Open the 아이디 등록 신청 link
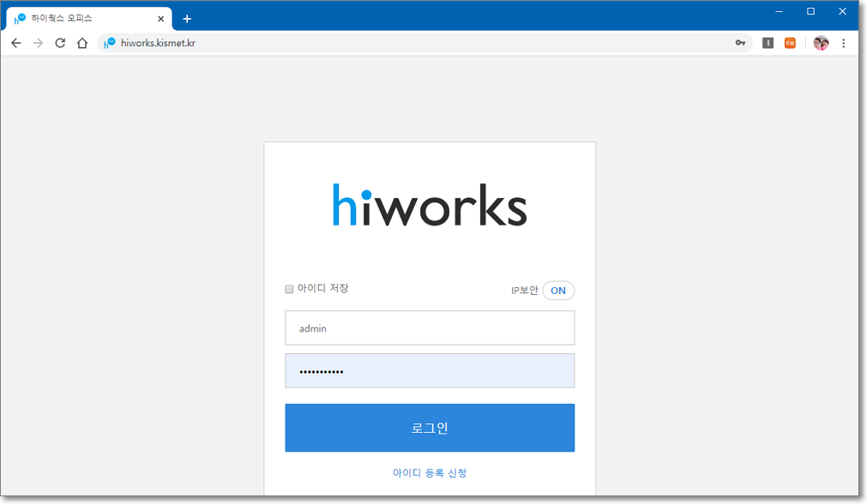The height and width of the screenshot is (504, 867). [x=430, y=473]
